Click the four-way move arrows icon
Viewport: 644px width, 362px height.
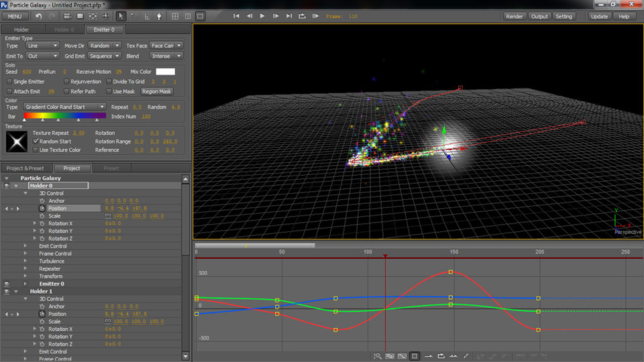tap(106, 16)
